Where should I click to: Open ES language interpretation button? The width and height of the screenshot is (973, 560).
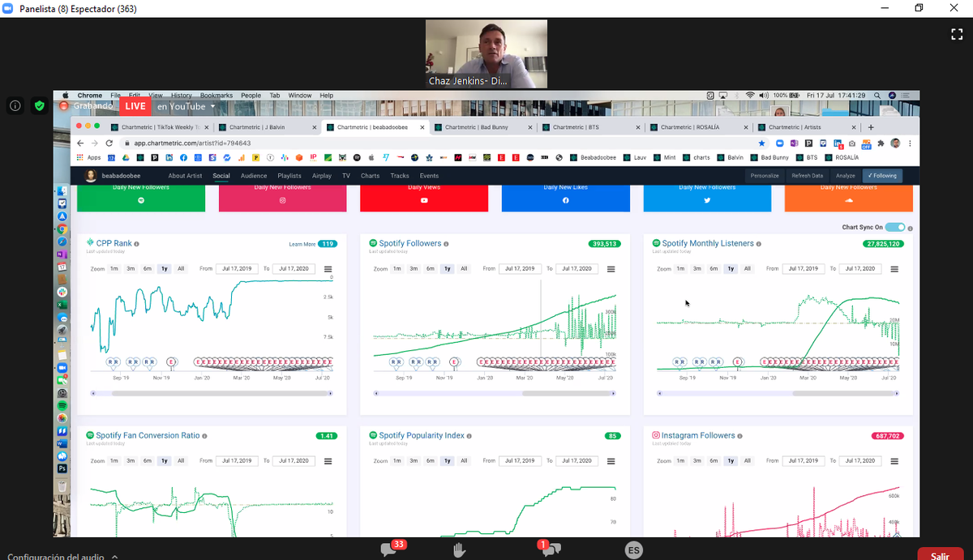click(x=633, y=550)
